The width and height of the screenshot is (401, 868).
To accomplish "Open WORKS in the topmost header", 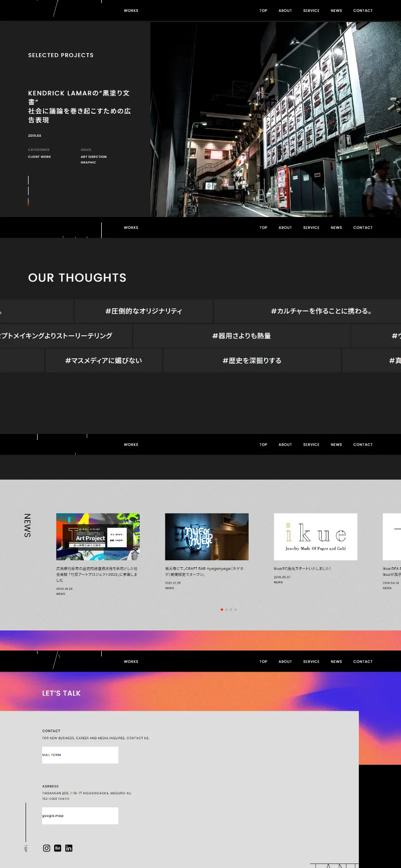I will point(131,11).
